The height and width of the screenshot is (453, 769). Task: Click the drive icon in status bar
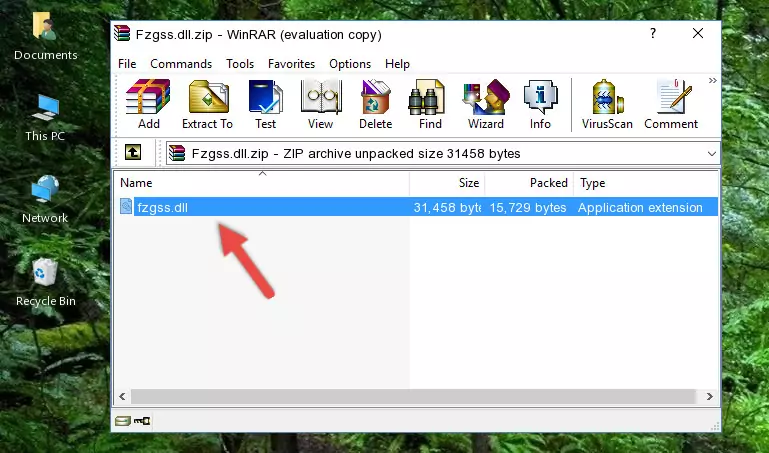click(x=123, y=421)
